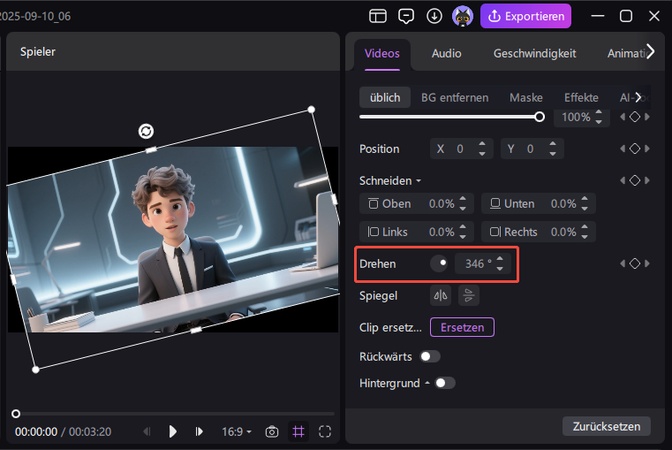
Task: Click the 100% slider handle
Action: click(540, 117)
